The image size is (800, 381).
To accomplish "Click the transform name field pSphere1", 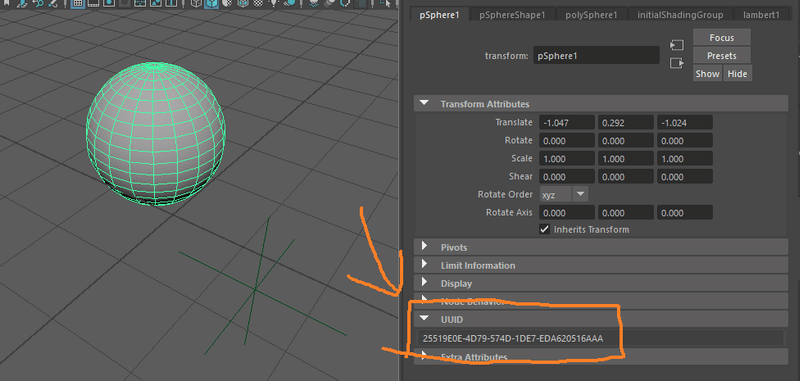I will tap(596, 55).
